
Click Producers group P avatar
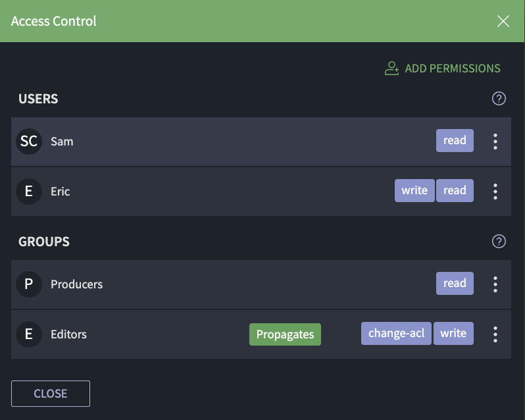coord(29,284)
